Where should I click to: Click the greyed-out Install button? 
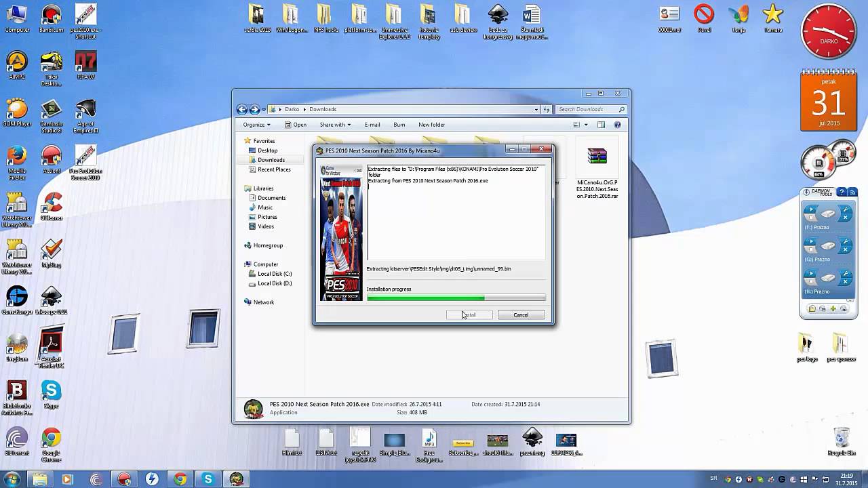pyautogui.click(x=469, y=314)
